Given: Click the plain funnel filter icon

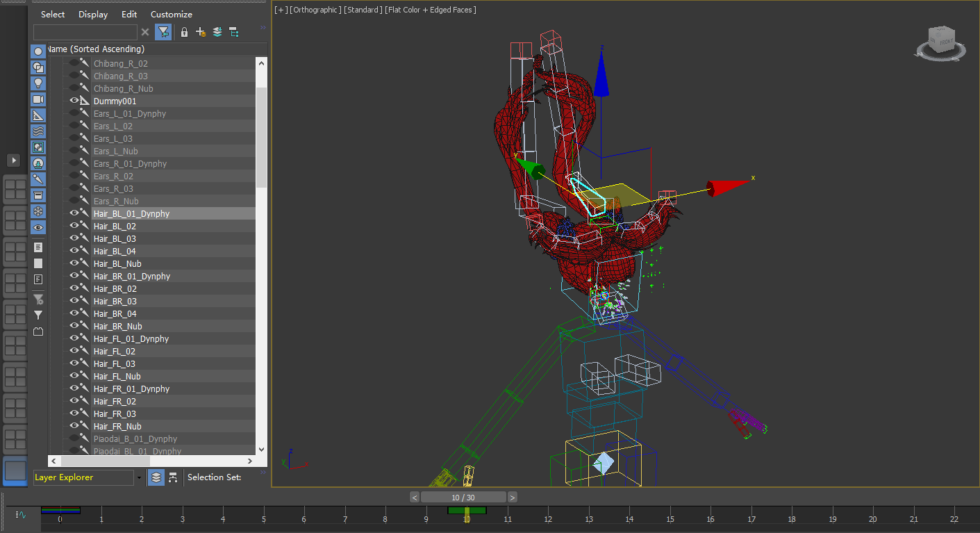Looking at the screenshot, I should click(38, 315).
